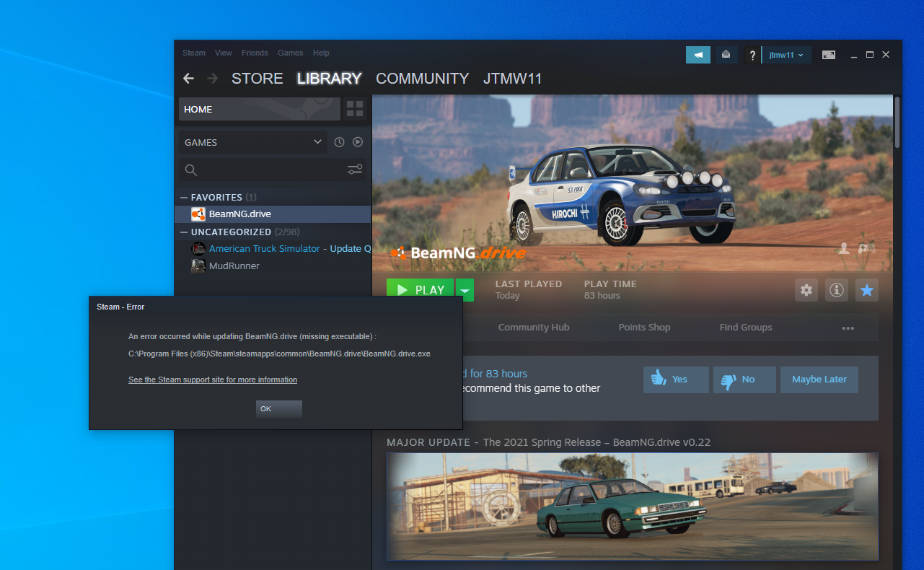The image size is (924, 570).
Task: Go back with the left arrow
Action: click(x=189, y=78)
